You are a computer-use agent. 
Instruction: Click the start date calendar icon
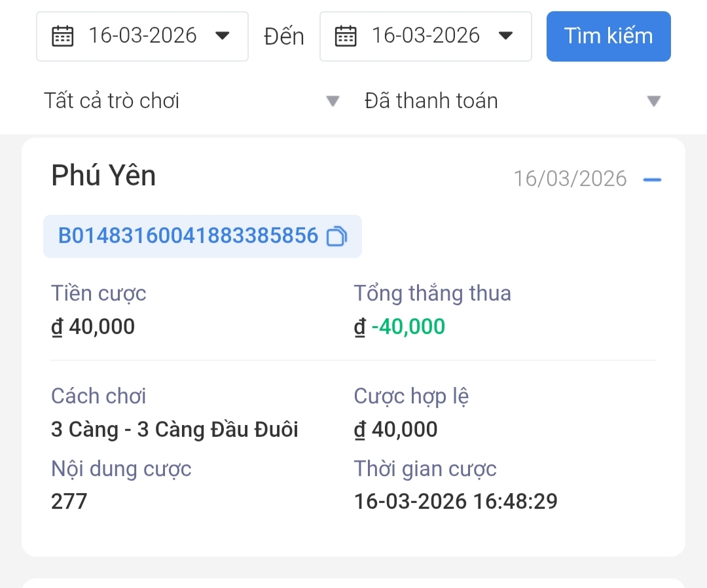pos(63,36)
